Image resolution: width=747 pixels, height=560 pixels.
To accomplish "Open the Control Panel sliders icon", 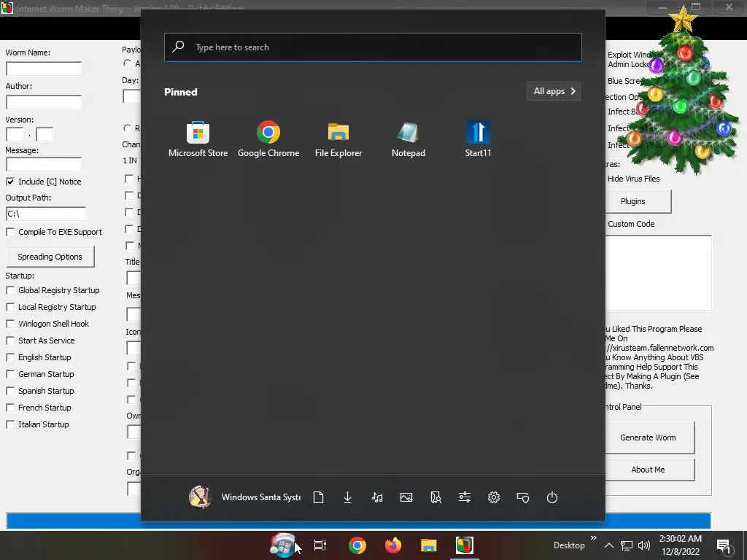I will (x=465, y=497).
